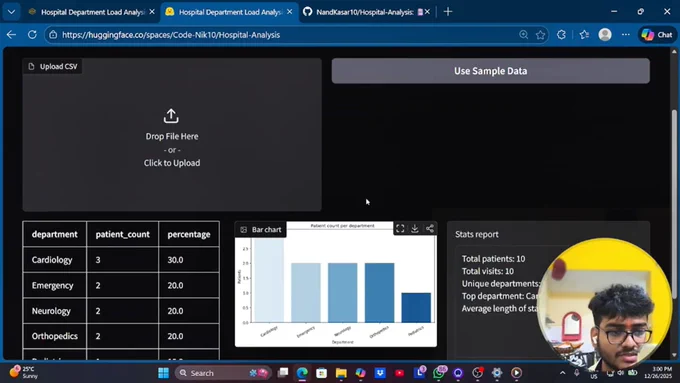The height and width of the screenshot is (383, 680).
Task: Click the percentage column header
Action: pos(189,234)
